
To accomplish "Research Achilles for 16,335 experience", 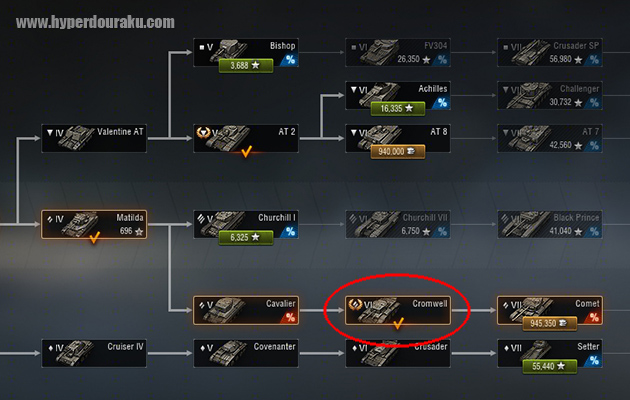I will (398, 108).
